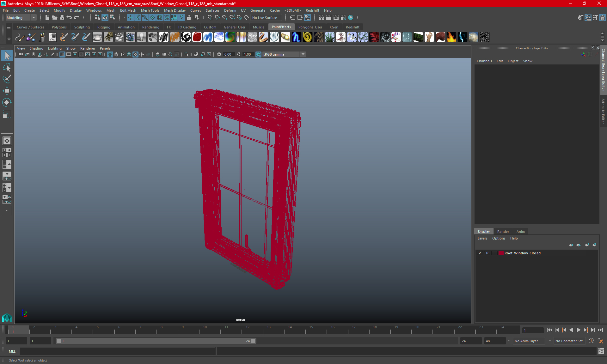This screenshot has width=607, height=364.
Task: Click the four-view layout icon
Action: [x=7, y=153]
